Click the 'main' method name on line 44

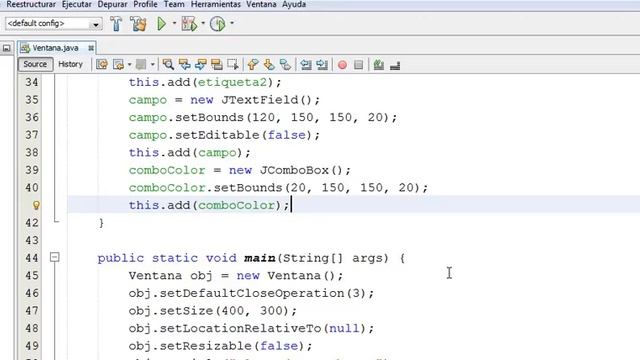point(260,258)
